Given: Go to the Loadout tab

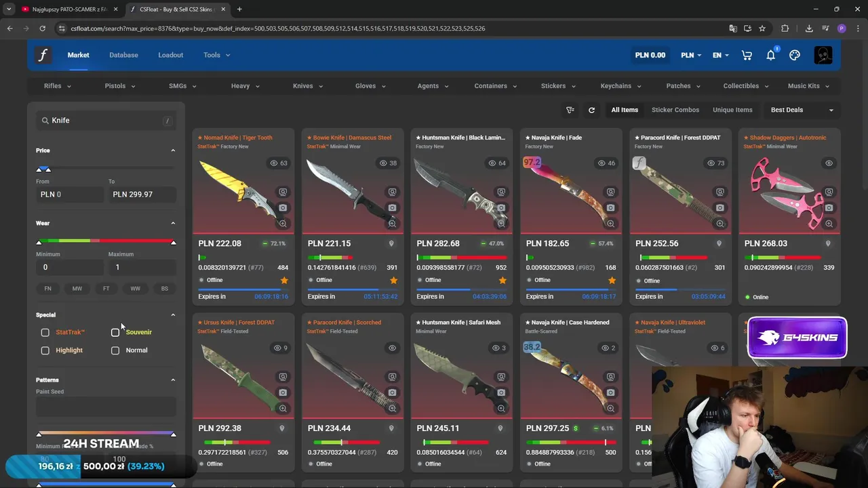Looking at the screenshot, I should 171,55.
